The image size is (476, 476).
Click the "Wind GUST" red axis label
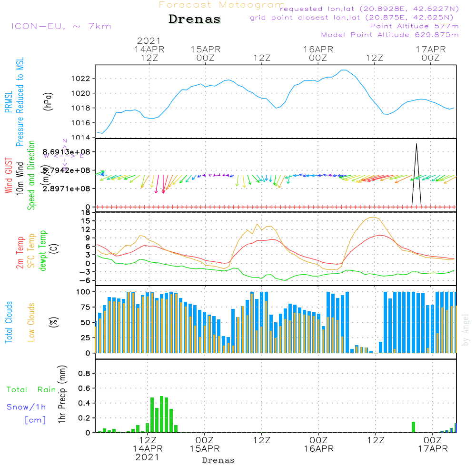(9, 175)
